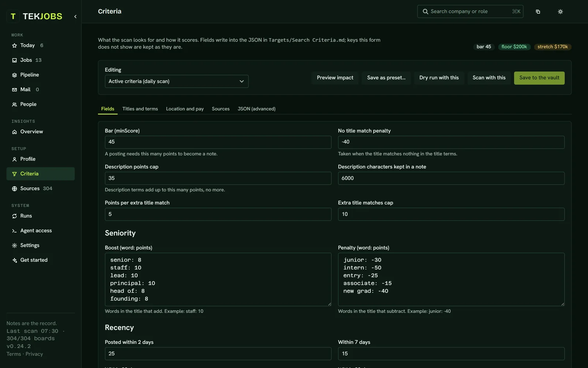Click the Extra title matches cap field
The height and width of the screenshot is (368, 588).
(451, 214)
